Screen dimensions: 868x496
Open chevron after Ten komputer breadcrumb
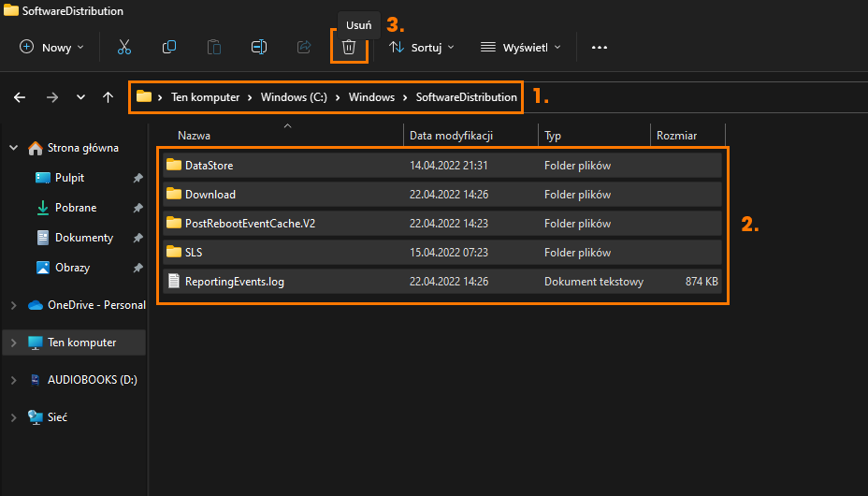250,97
